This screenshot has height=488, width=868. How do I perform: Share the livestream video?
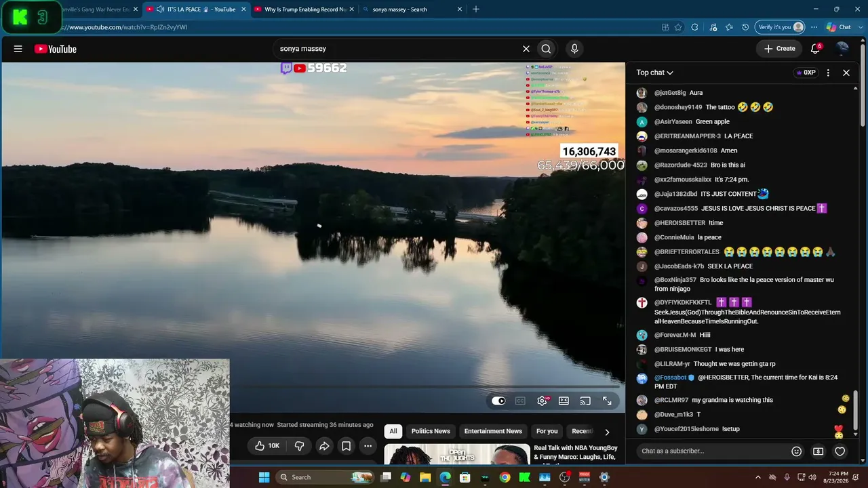click(x=324, y=446)
